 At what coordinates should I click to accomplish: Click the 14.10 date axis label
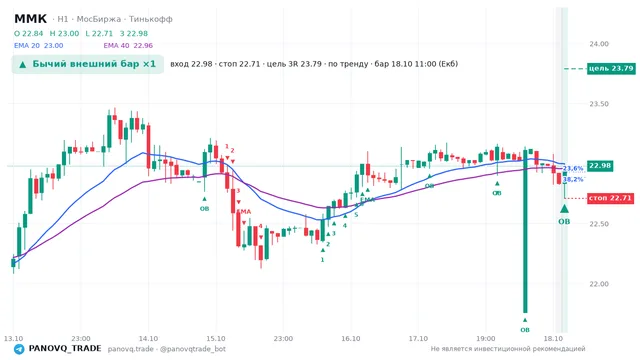click(x=148, y=339)
